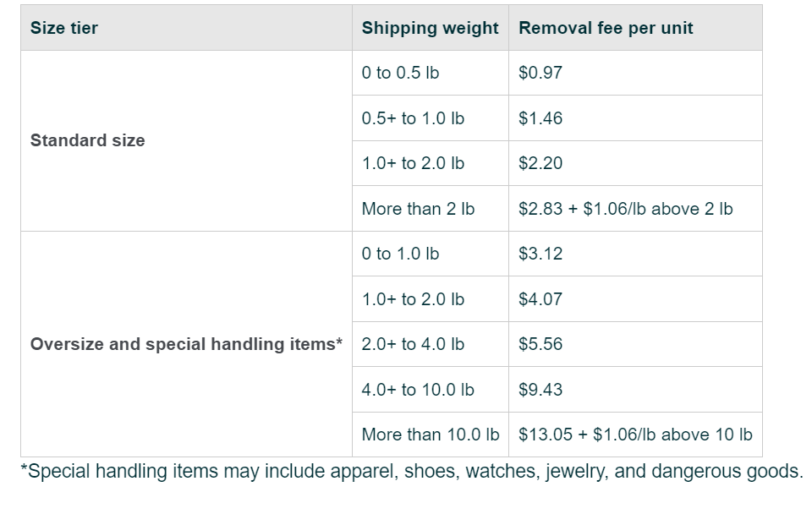
Task: Click the $1.46 fee value
Action: 540,118
